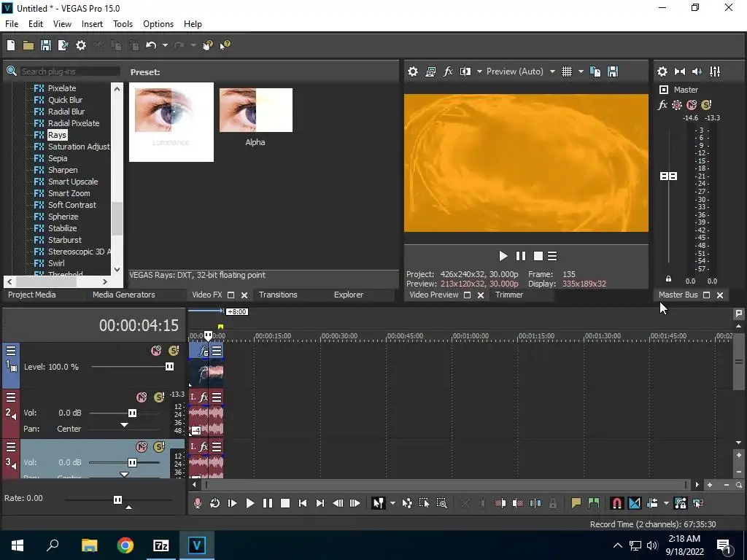Click the Split Screen View icon

click(465, 71)
